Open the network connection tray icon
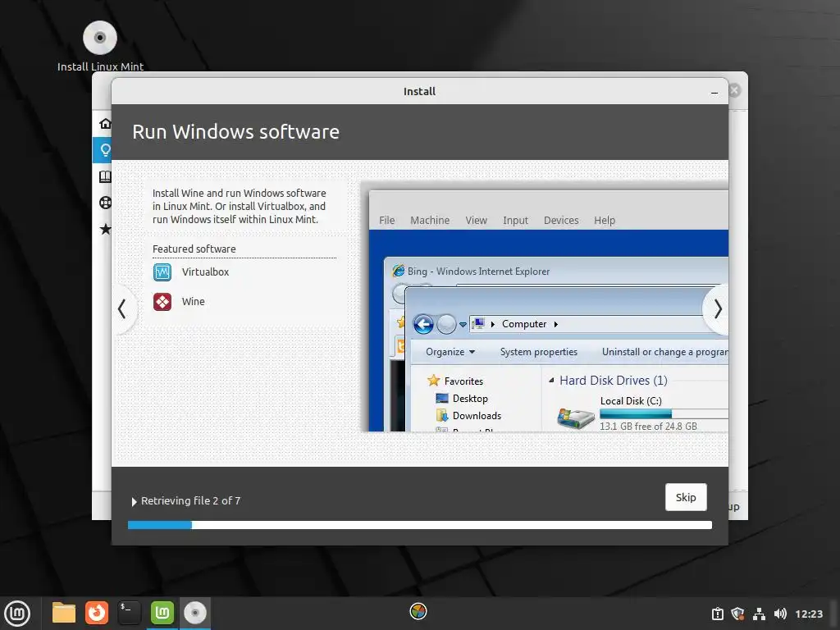Screen dimensions: 840x630 point(759,614)
